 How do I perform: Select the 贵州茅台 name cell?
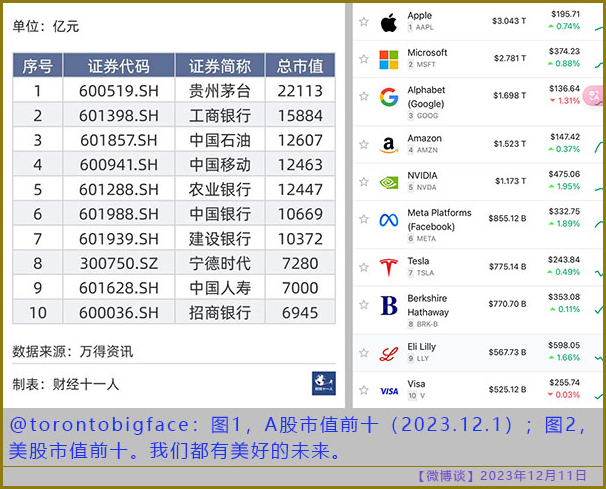point(220,91)
